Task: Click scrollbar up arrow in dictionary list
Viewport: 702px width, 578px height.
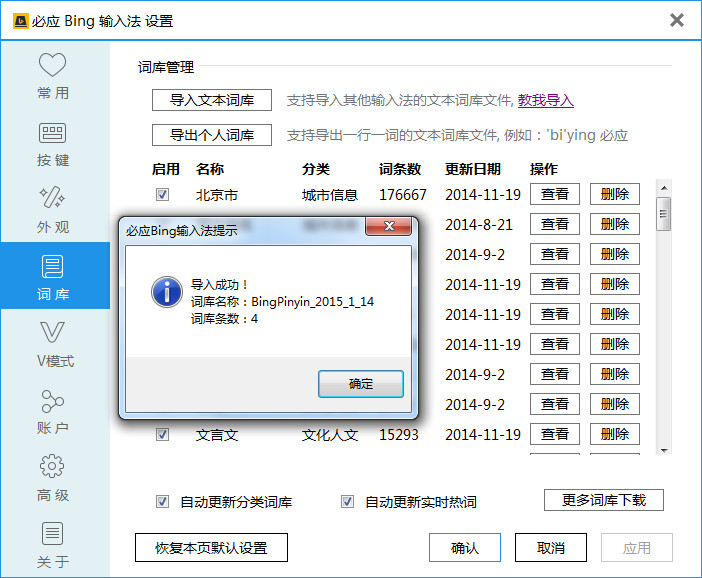Action: (x=664, y=188)
